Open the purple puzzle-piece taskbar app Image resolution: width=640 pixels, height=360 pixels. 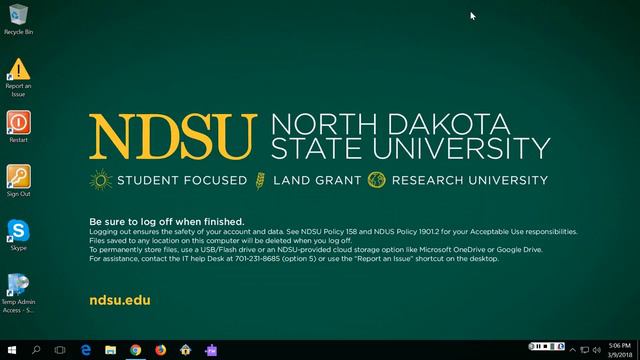(x=211, y=350)
